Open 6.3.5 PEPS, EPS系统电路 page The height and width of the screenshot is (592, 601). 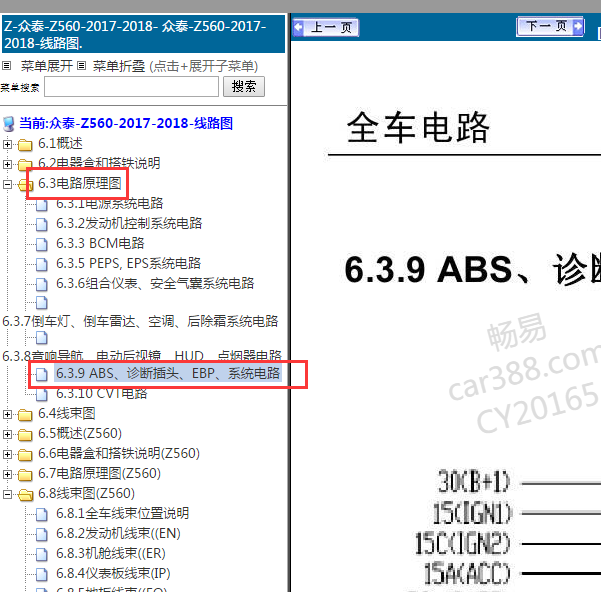(128, 263)
